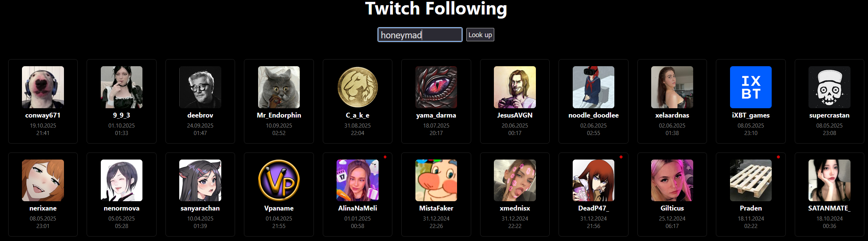
Task: Select the iXBT_games blue logo
Action: [750, 87]
